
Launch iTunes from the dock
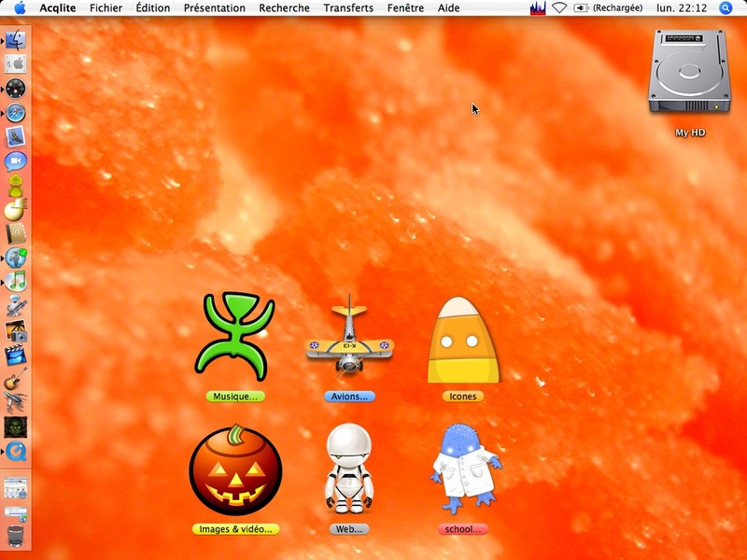coord(16,282)
